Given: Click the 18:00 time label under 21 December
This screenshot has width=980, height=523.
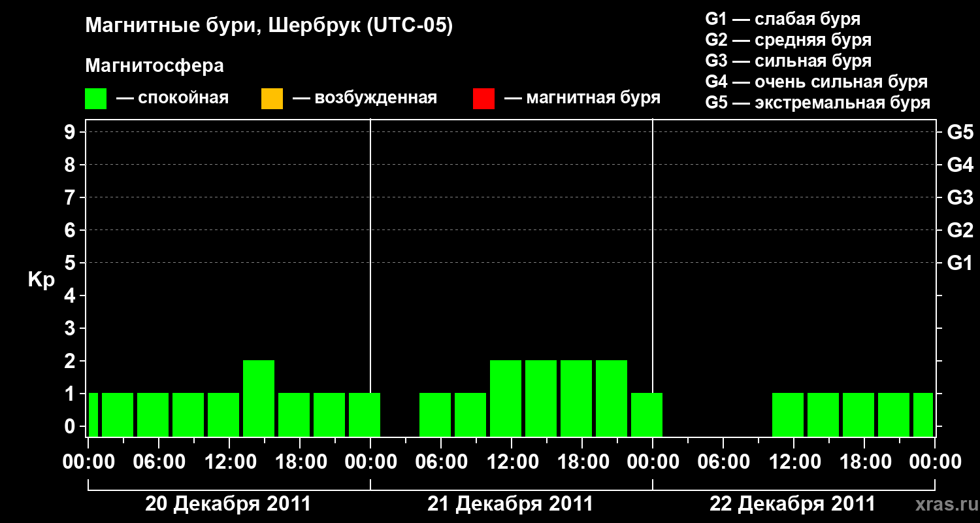Looking at the screenshot, I should pos(582,462).
